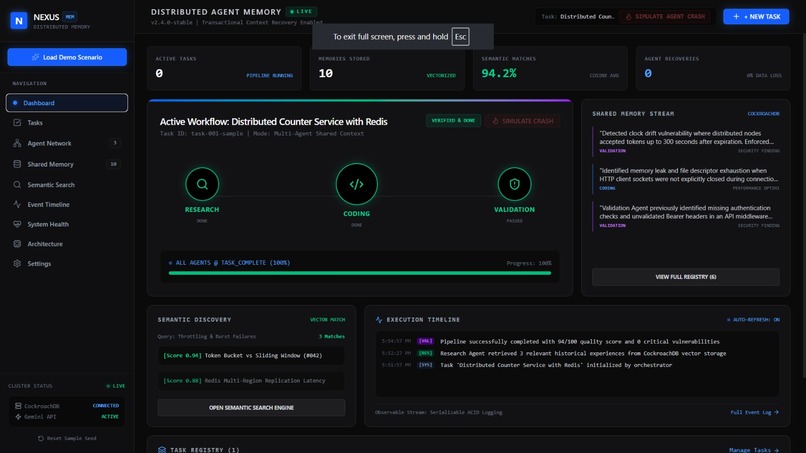
Task: Open the Tasks navigation item
Action: 67,123
